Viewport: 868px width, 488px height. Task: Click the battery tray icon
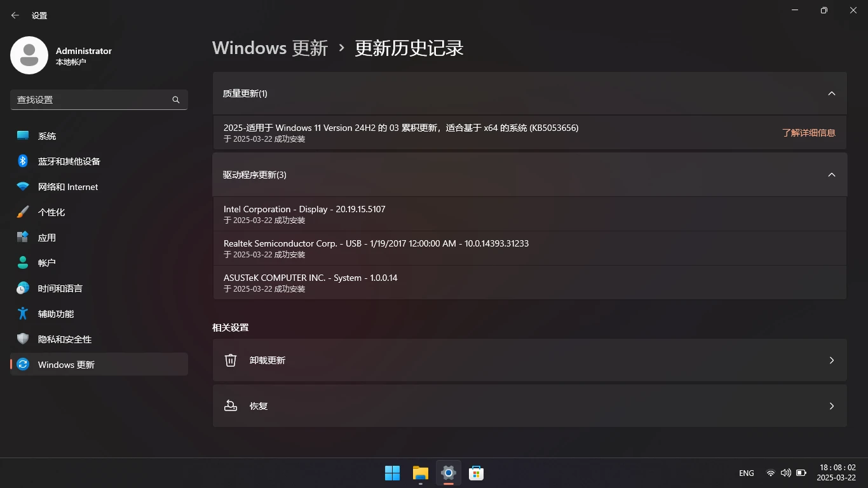[801, 473]
